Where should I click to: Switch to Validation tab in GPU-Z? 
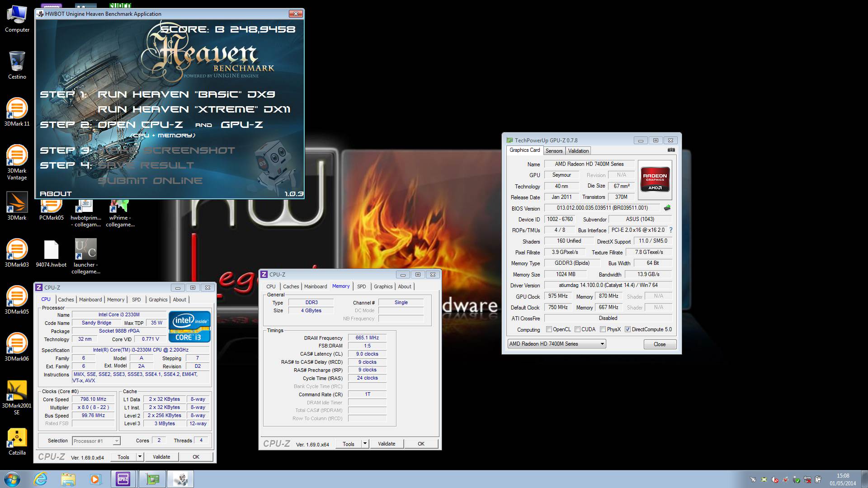coord(578,151)
